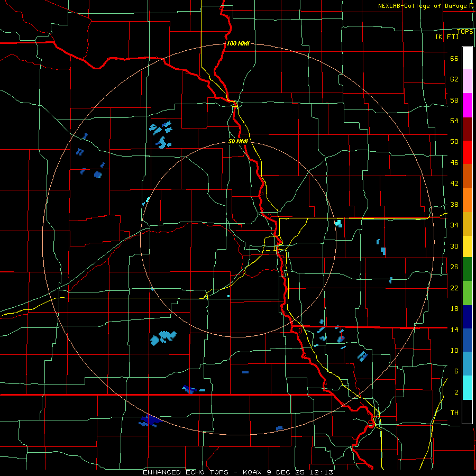Click the '2' legend value
This screenshot has width=476, height=476.
[x=456, y=392]
